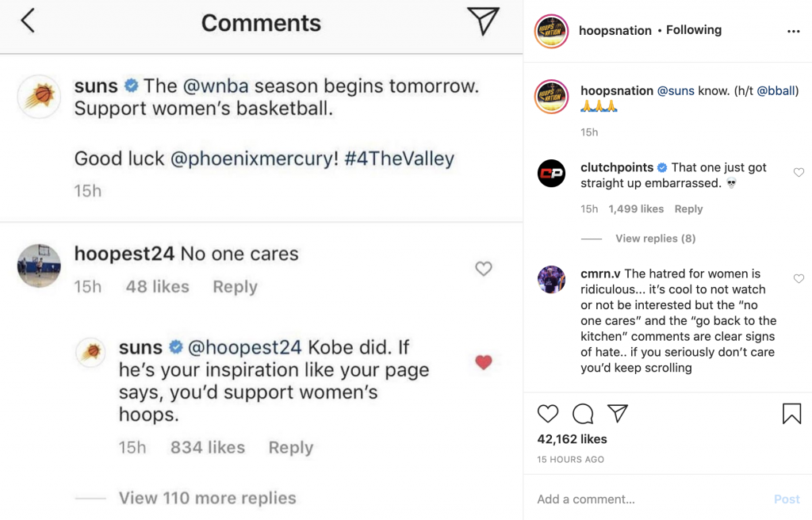Viewport: 812px width, 520px height.
Task: Click the bookmark icon to save the post
Action: [790, 411]
